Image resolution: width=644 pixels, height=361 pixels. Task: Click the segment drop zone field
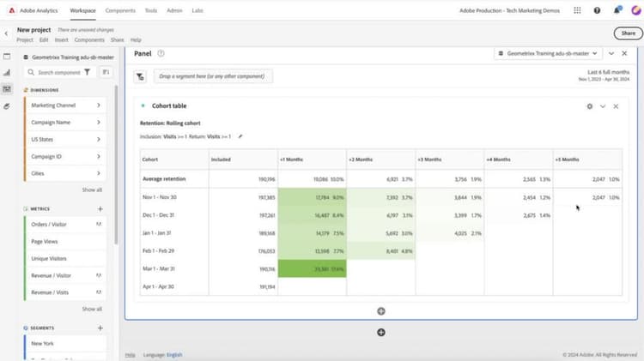(x=213, y=76)
